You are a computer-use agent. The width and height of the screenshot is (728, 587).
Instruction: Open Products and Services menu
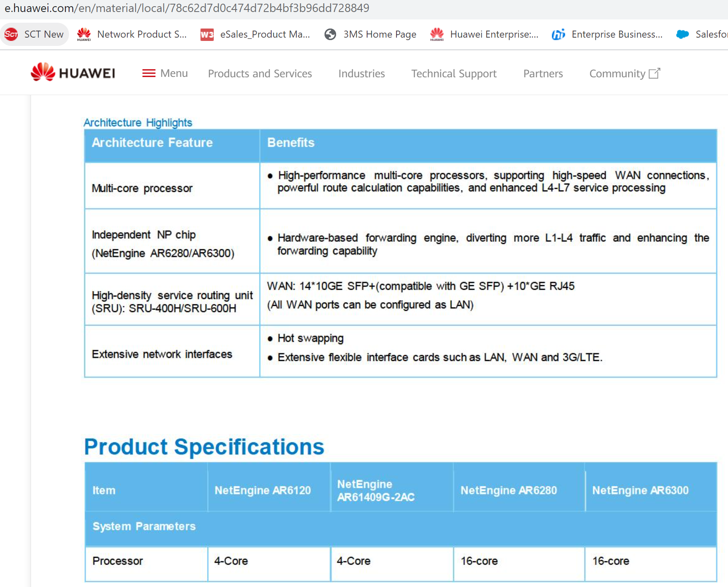point(260,74)
